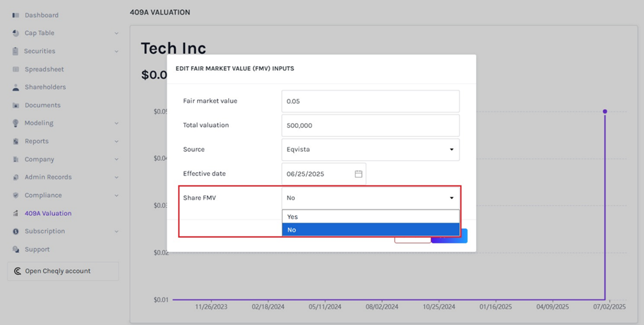The width and height of the screenshot is (644, 325).
Task: Click the Shareholders person icon
Action: [16, 87]
